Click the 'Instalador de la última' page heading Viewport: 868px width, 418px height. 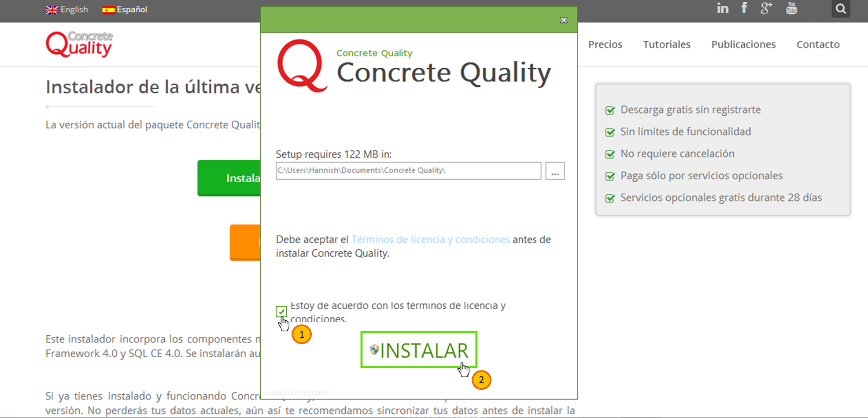tap(153, 87)
